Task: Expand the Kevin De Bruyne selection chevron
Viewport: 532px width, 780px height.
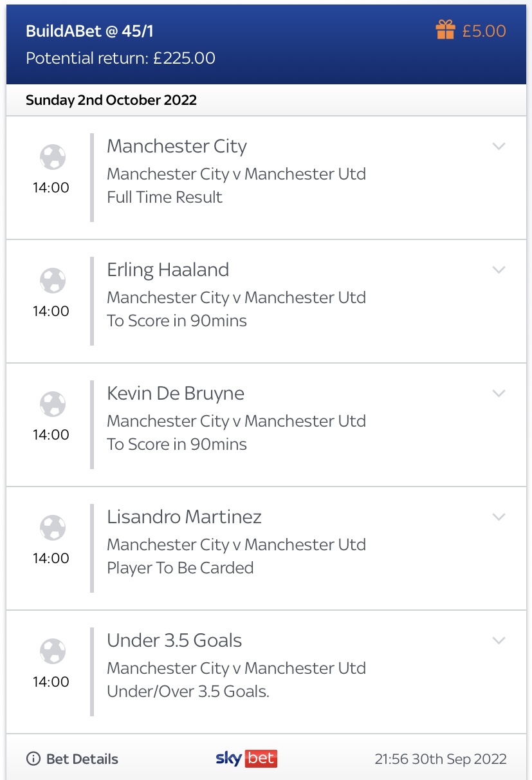Action: tap(499, 393)
